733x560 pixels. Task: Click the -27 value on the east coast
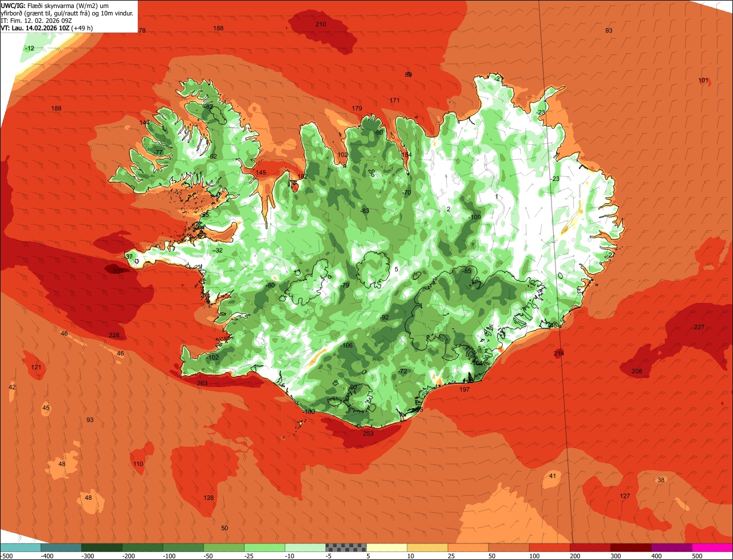(x=610, y=255)
